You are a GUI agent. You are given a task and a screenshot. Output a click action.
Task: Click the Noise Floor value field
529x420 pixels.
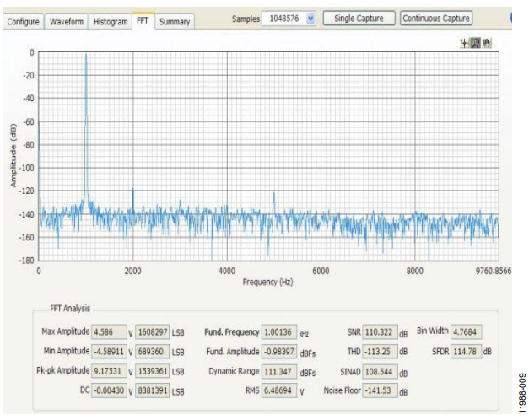tap(380, 390)
